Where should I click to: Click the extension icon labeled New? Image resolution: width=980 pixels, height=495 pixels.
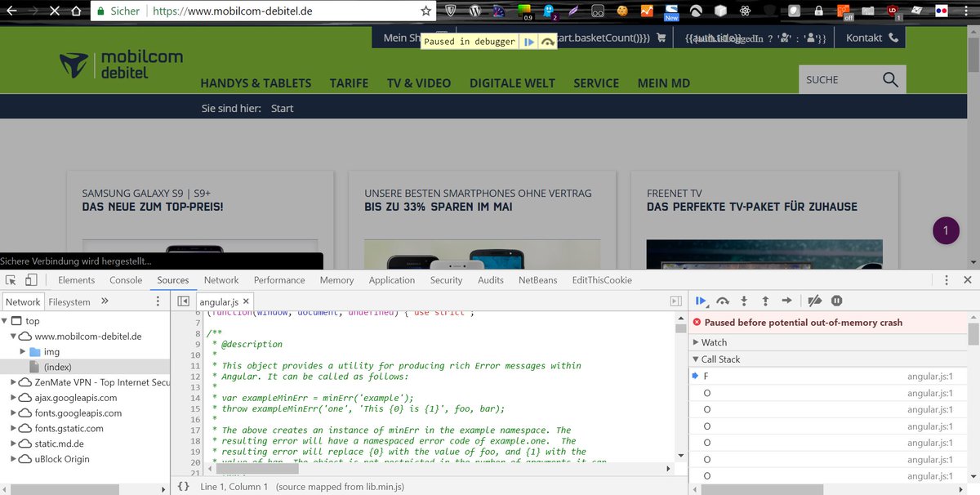click(671, 11)
